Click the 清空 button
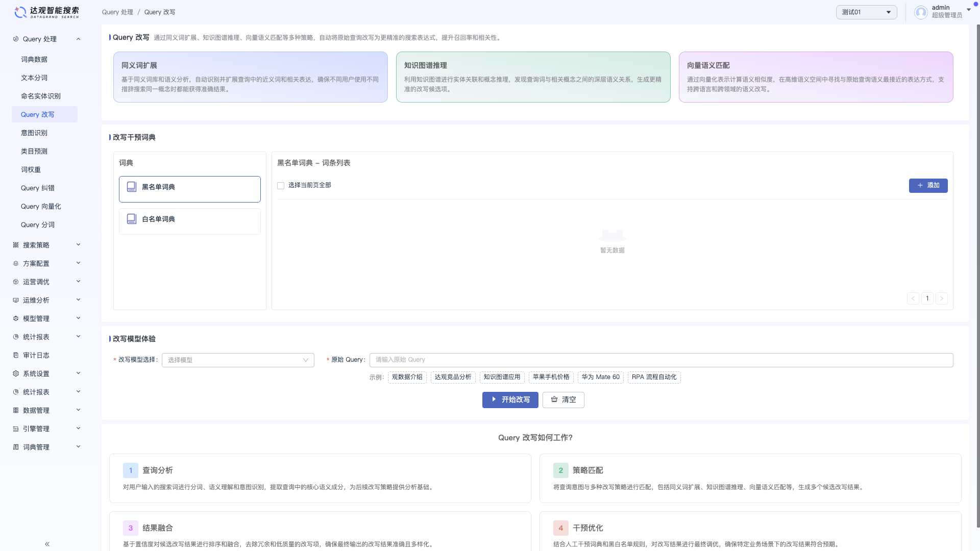Image resolution: width=980 pixels, height=551 pixels. (x=563, y=400)
